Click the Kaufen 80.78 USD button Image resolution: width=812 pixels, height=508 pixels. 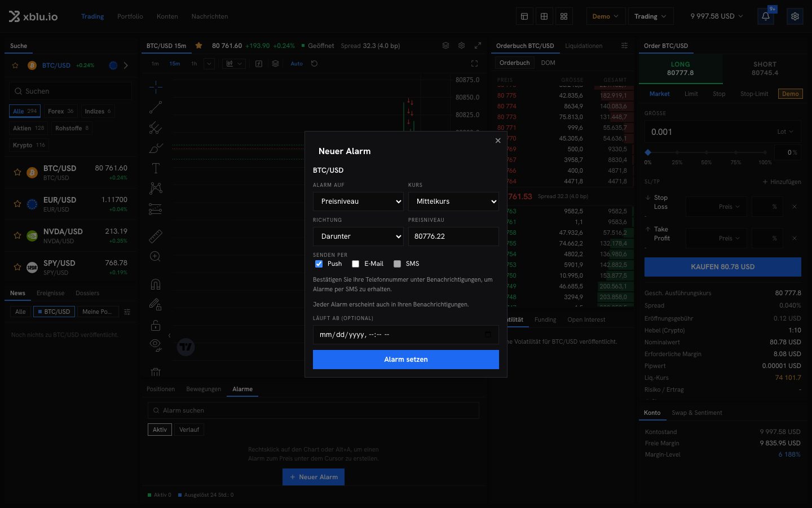(723, 267)
